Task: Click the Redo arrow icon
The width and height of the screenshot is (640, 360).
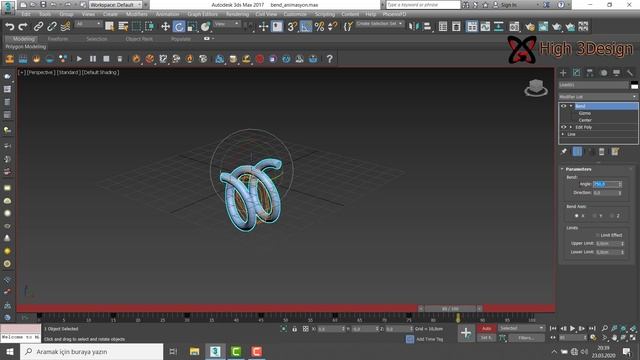Action: pos(23,27)
